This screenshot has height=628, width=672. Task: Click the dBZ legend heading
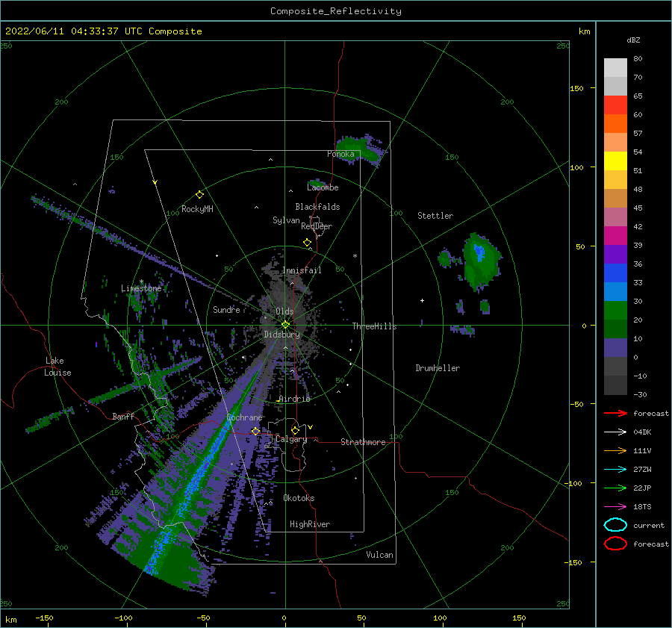click(633, 40)
